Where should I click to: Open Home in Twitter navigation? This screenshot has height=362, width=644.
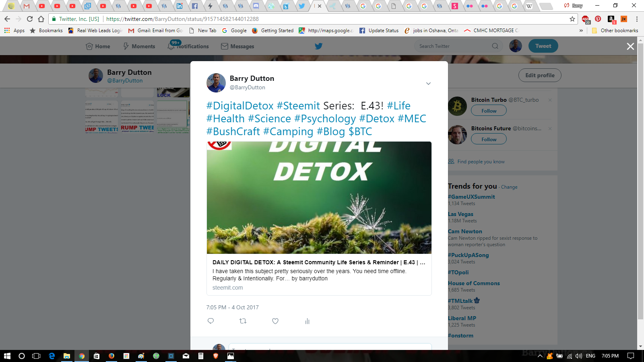(98, 46)
